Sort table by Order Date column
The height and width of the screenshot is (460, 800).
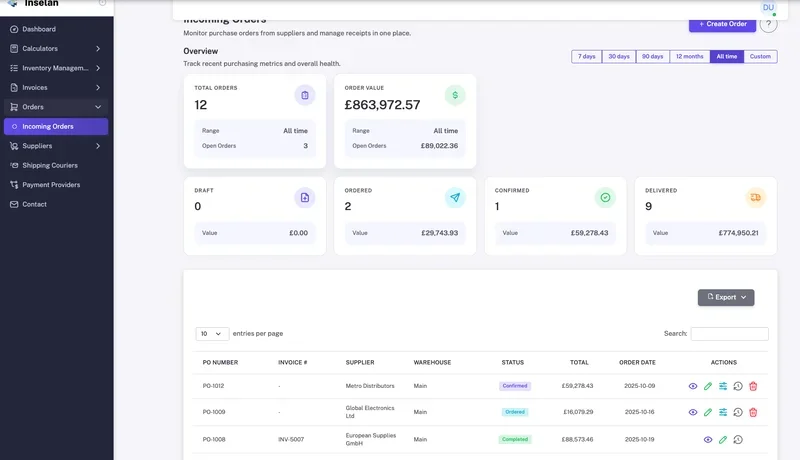coord(637,363)
